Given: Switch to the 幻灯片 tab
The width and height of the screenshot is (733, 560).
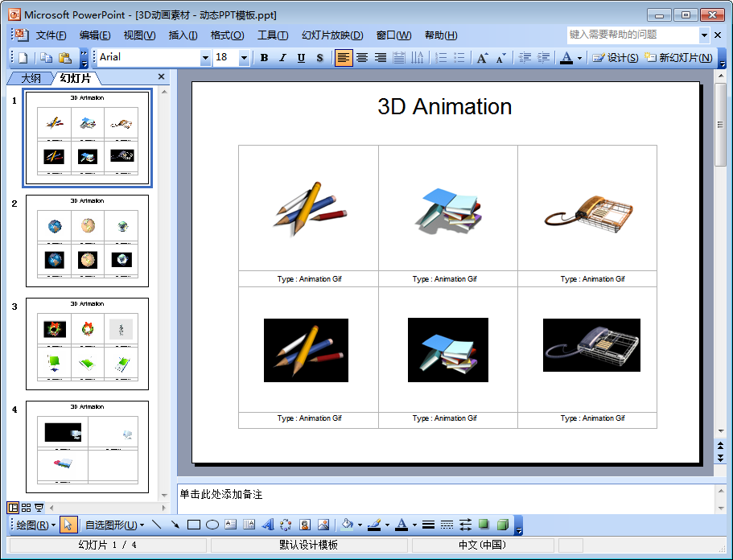Looking at the screenshot, I should (76, 78).
